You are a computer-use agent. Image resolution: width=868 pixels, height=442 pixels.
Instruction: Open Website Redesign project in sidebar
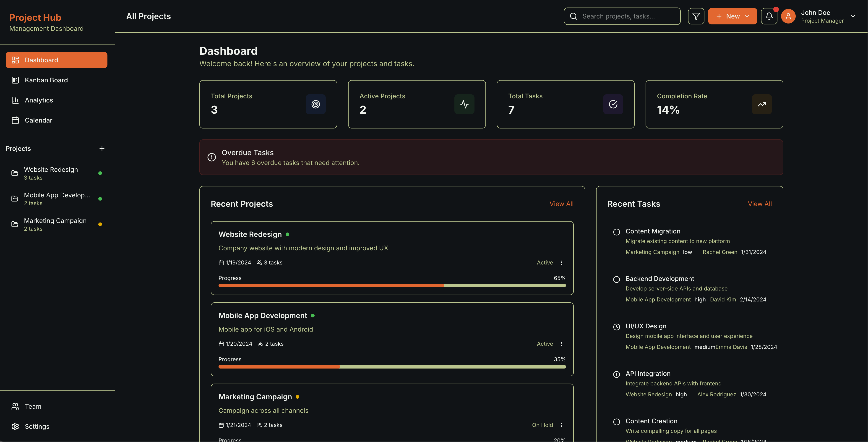click(57, 173)
